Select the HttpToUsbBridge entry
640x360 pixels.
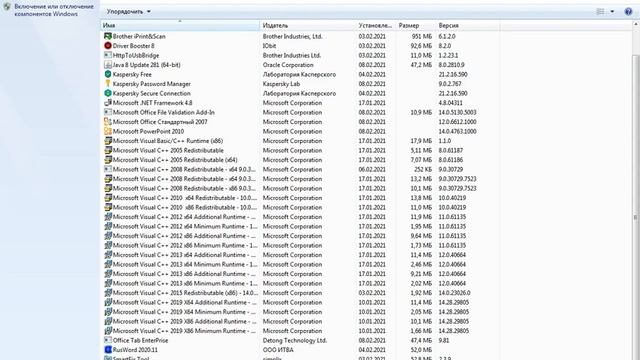click(136, 55)
